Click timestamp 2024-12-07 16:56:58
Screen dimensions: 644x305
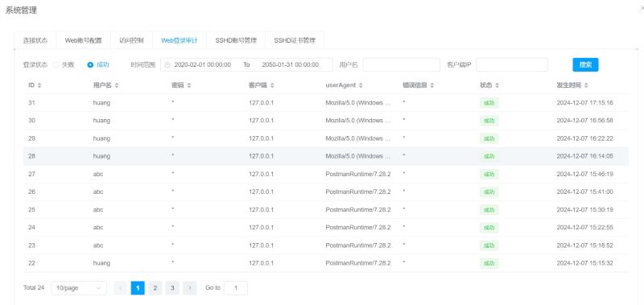(584, 121)
